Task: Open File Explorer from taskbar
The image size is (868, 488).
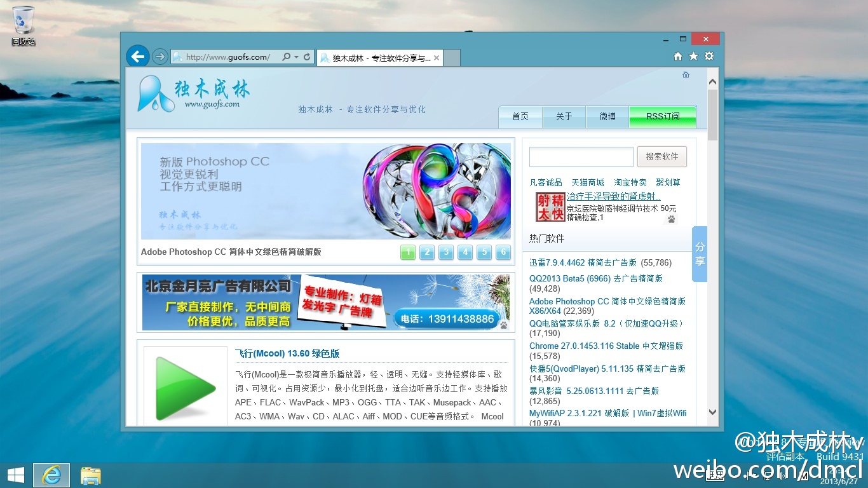Action: (x=91, y=475)
